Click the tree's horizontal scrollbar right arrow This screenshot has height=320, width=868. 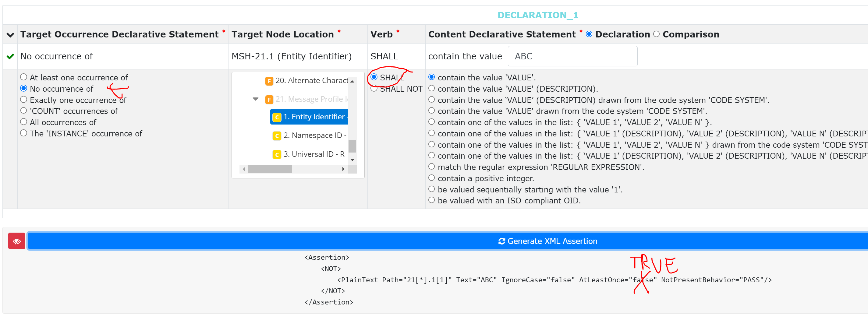(x=343, y=169)
